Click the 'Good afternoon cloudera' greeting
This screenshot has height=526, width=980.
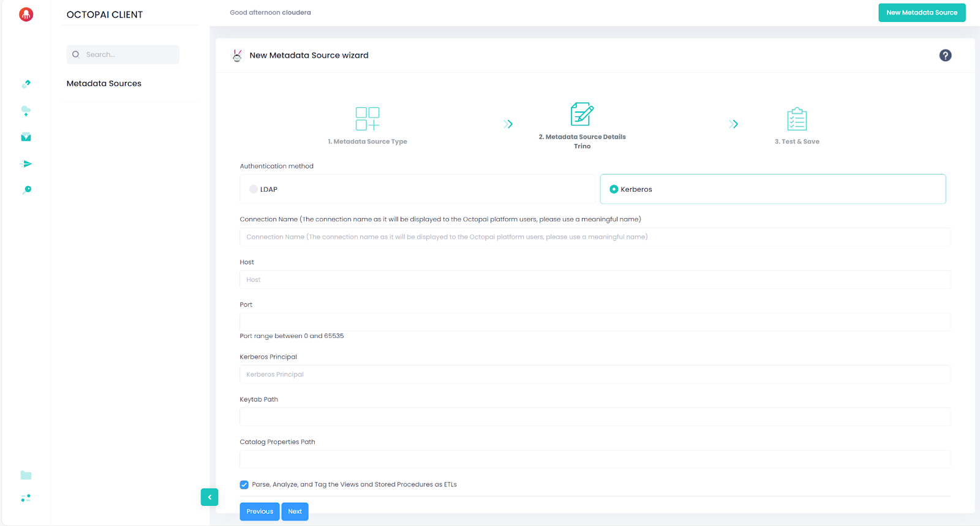click(x=270, y=12)
